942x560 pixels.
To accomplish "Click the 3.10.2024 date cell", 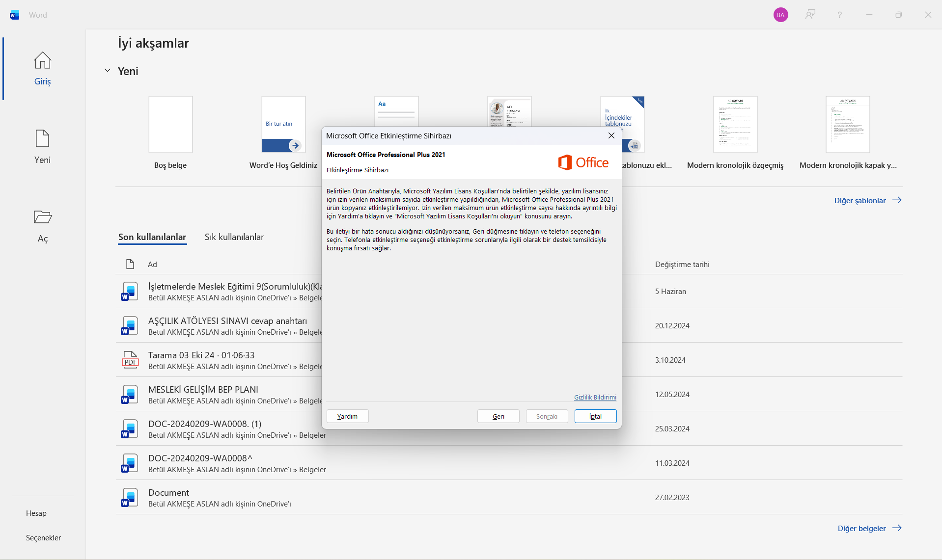I will [x=670, y=360].
